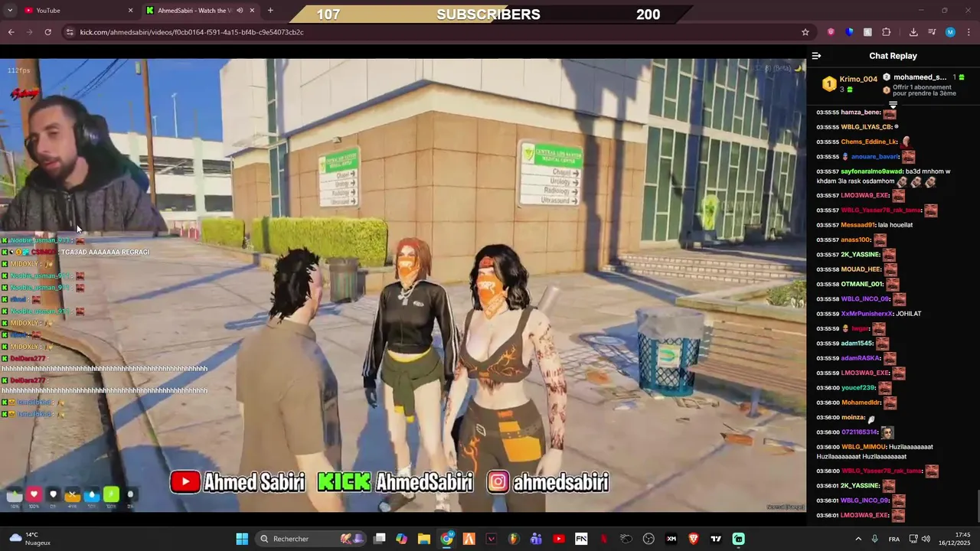Bookmark this page with star icon
The width and height of the screenshot is (980, 551).
[805, 32]
